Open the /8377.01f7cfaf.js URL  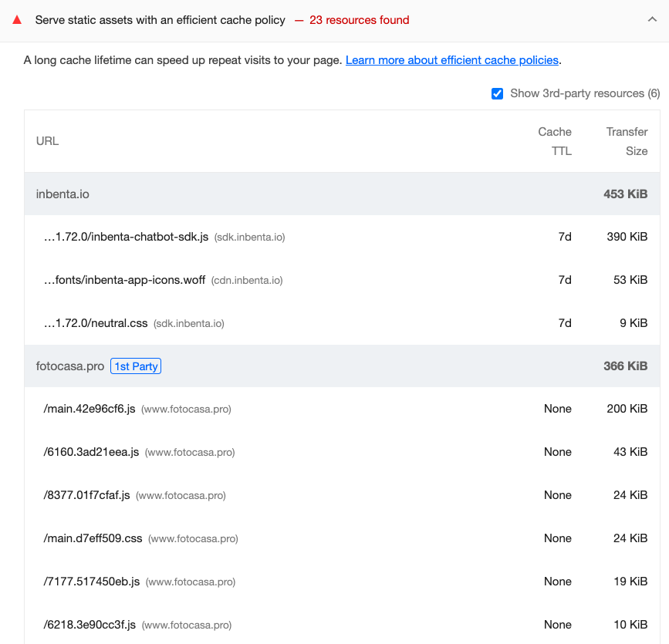tap(86, 495)
